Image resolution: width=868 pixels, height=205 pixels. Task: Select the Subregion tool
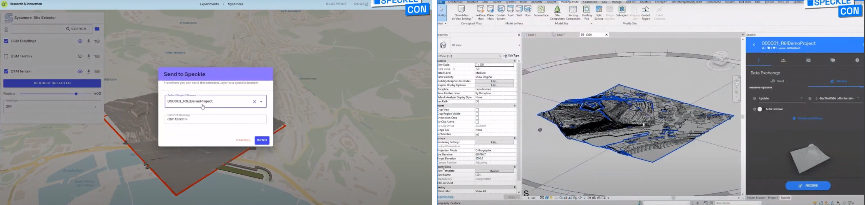coord(622,11)
